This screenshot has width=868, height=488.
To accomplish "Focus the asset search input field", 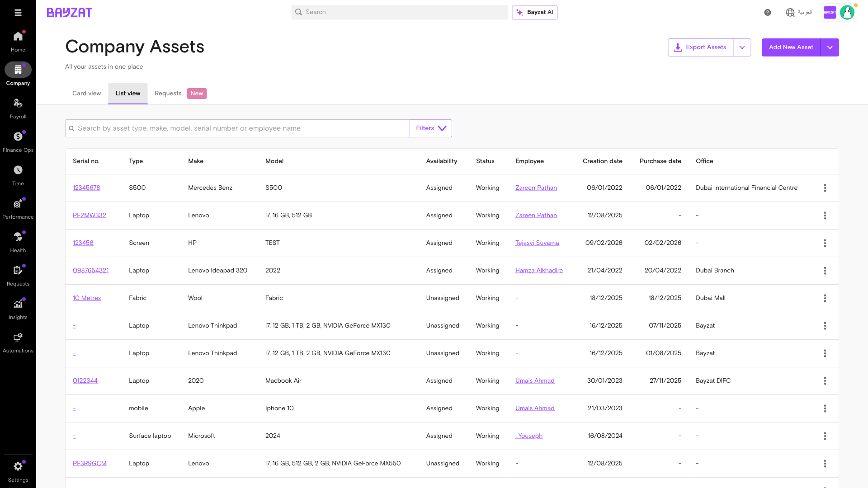I will (237, 128).
